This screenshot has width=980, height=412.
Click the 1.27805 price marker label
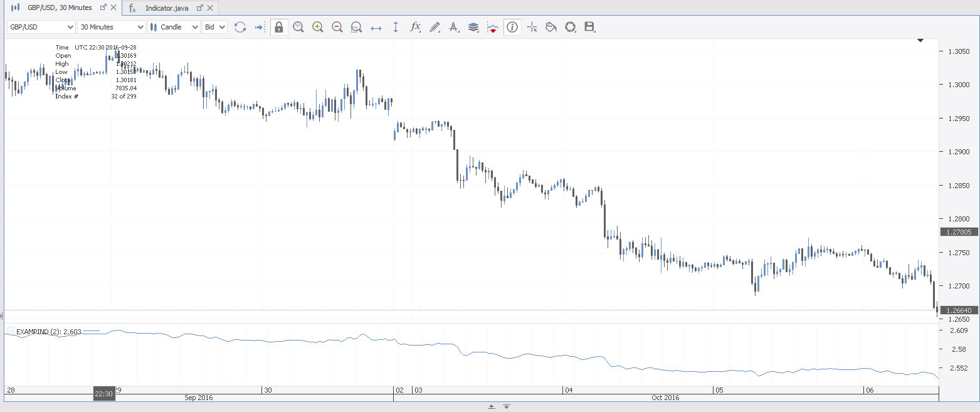(x=959, y=231)
